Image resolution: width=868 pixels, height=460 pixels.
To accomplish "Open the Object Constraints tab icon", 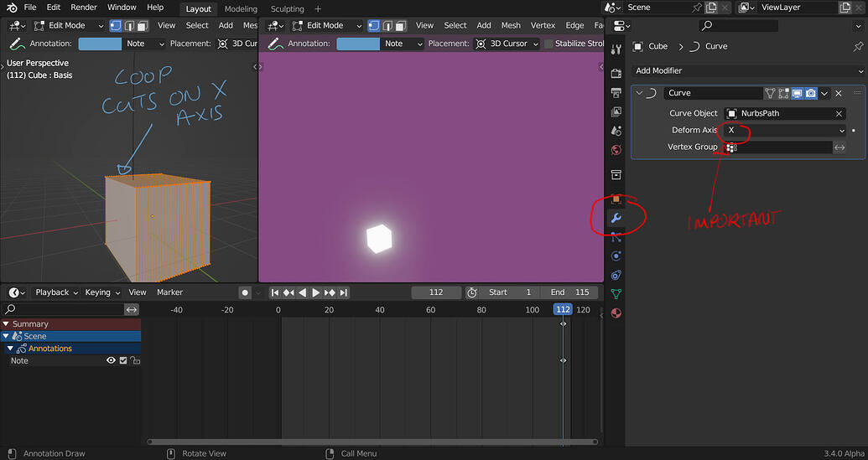I will pos(616,276).
